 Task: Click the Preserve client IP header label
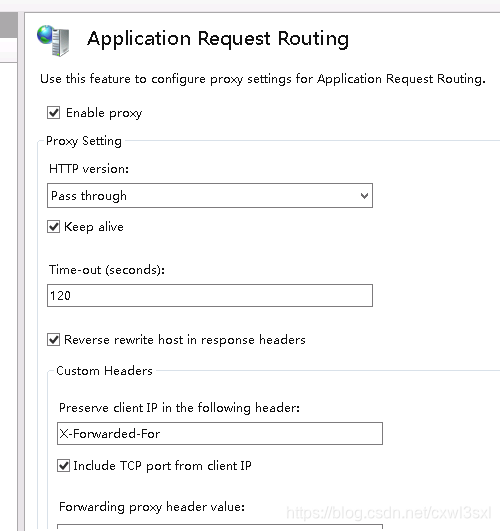tap(179, 408)
